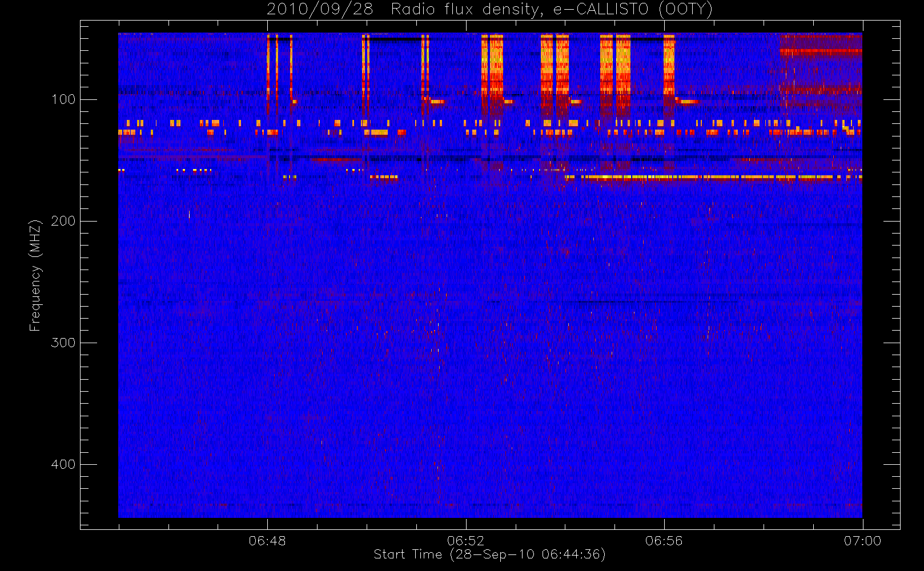This screenshot has width=924, height=571.
Task: Click the plot title '2010/09/28 Radio flux density'
Action: pos(403,10)
